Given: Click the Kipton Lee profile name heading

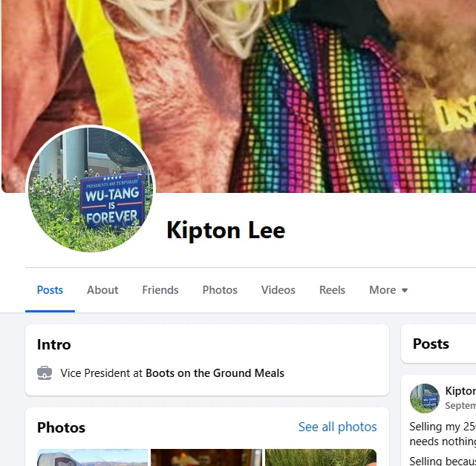Looking at the screenshot, I should (226, 230).
